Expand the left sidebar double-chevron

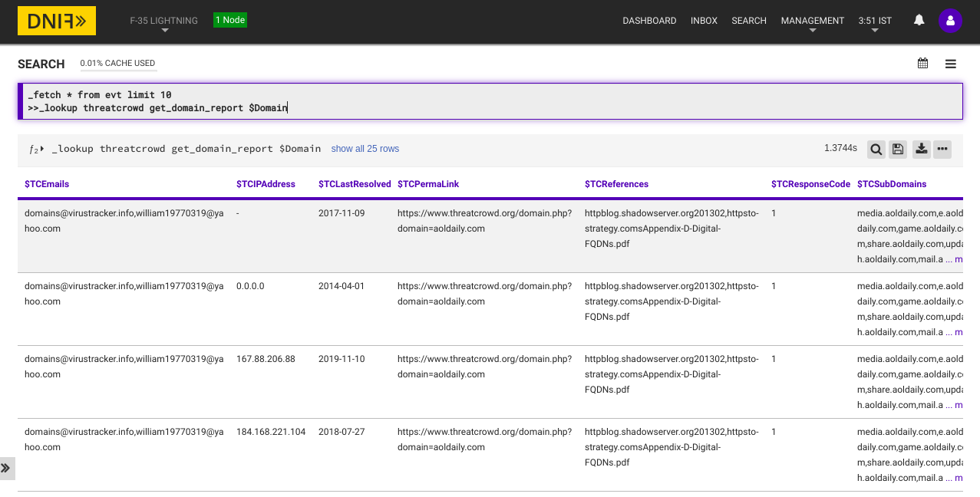(6, 468)
